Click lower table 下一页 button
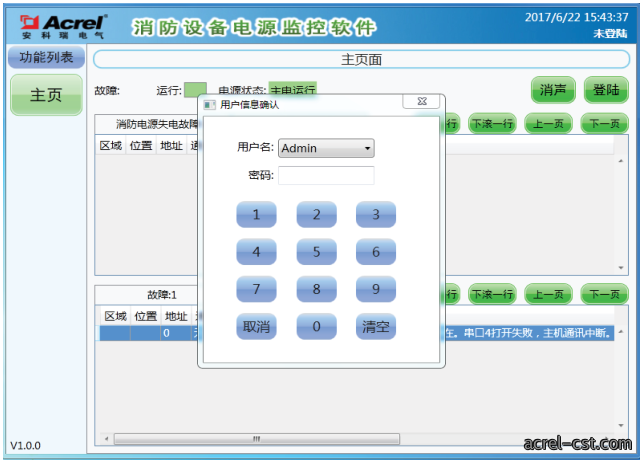 [x=604, y=294]
